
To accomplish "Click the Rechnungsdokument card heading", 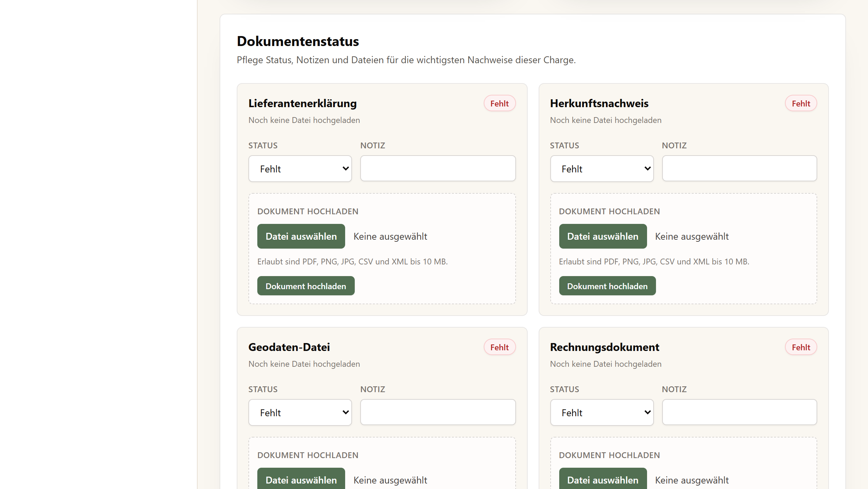I will 605,347.
